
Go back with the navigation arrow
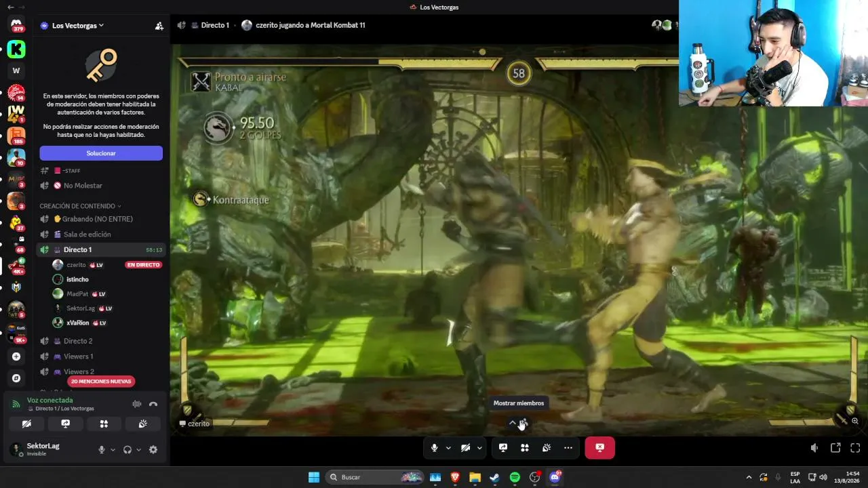(9, 7)
